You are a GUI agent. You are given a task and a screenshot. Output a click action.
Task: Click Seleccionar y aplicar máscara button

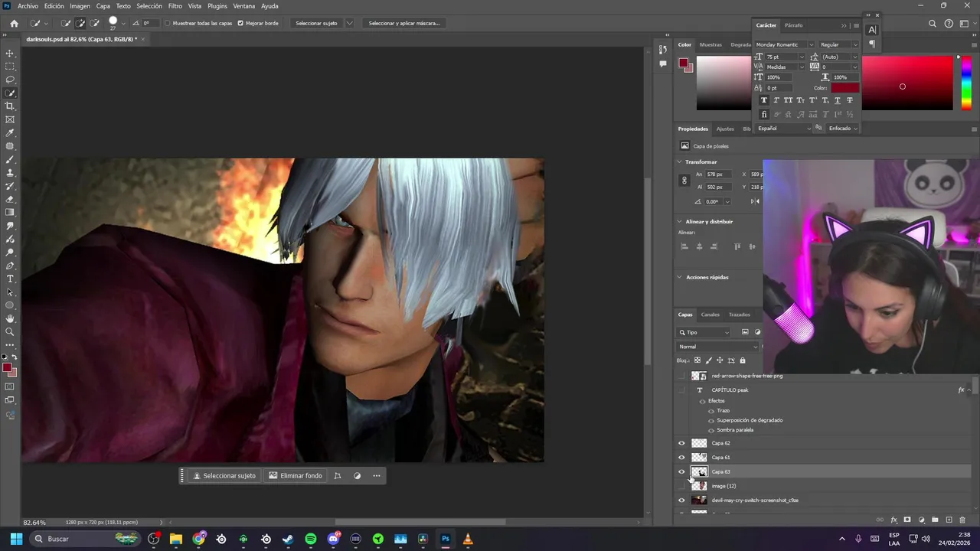coord(404,24)
